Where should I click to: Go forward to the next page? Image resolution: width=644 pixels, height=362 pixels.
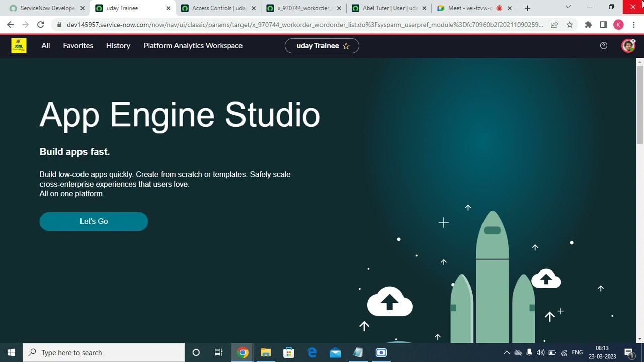tap(26, 25)
